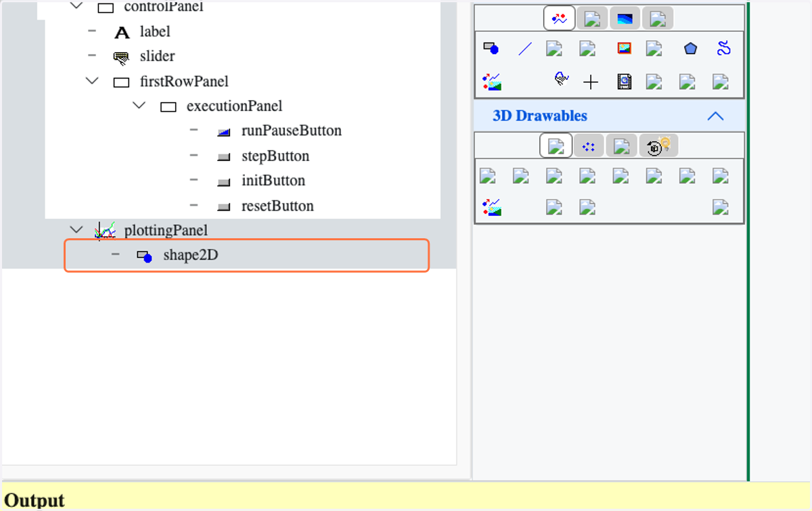Screen dimensions: 812x511
Task: Collapse the executionPanel chevron
Action: point(139,106)
